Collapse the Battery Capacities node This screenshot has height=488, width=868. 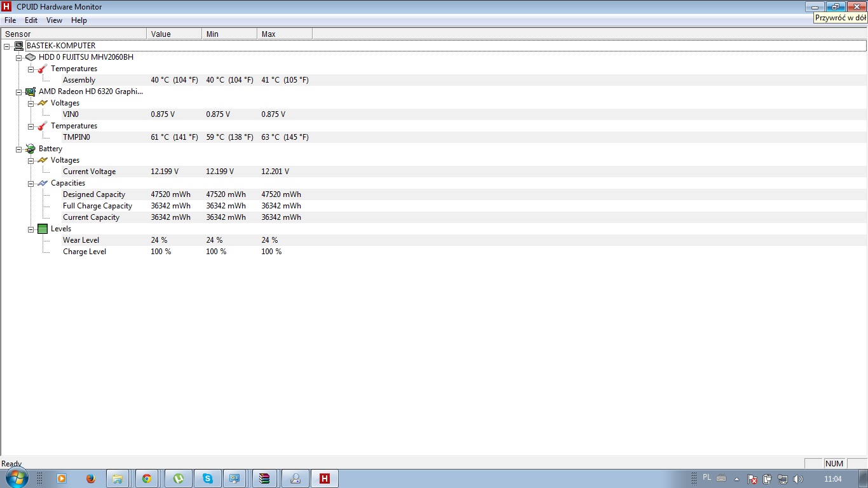pyautogui.click(x=31, y=183)
